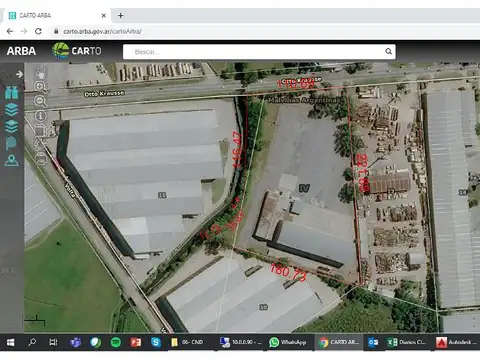Click the CARTO logo
The image size is (480, 360).
(x=77, y=51)
